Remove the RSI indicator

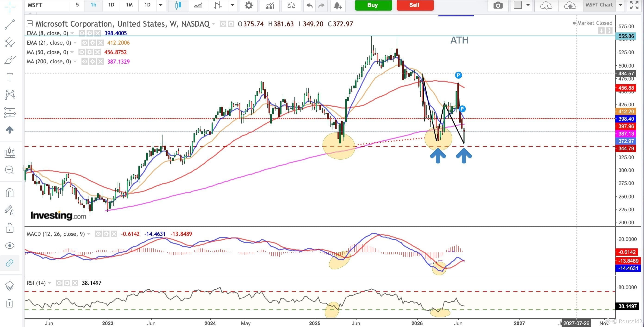point(75,283)
